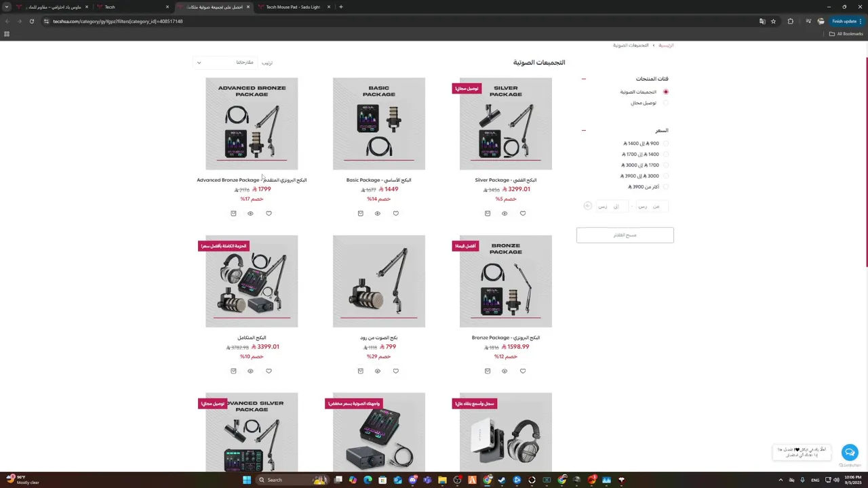Open the browser tab search dropdown

pyautogui.click(x=7, y=7)
